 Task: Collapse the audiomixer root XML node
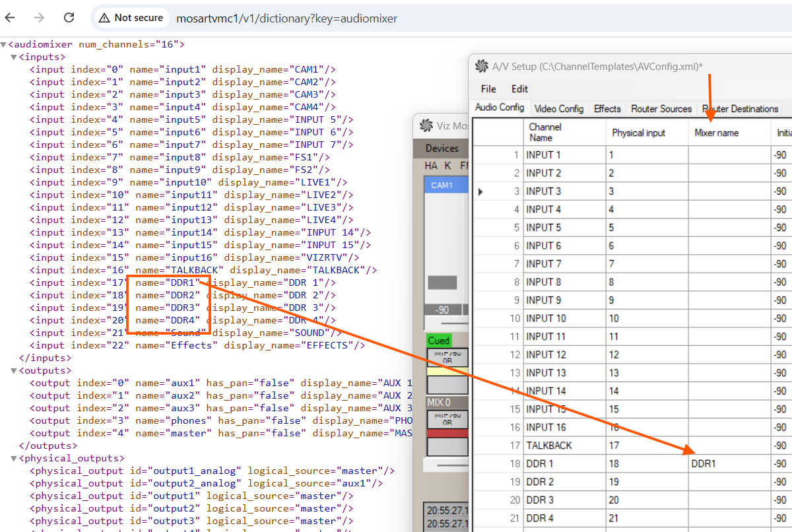[4, 45]
